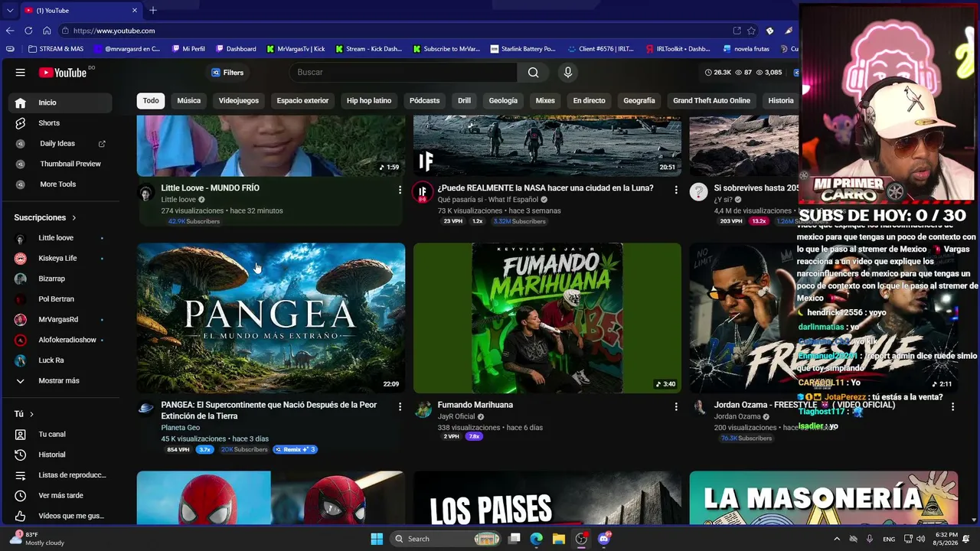Open the More Tools sidebar icon

coord(21,184)
